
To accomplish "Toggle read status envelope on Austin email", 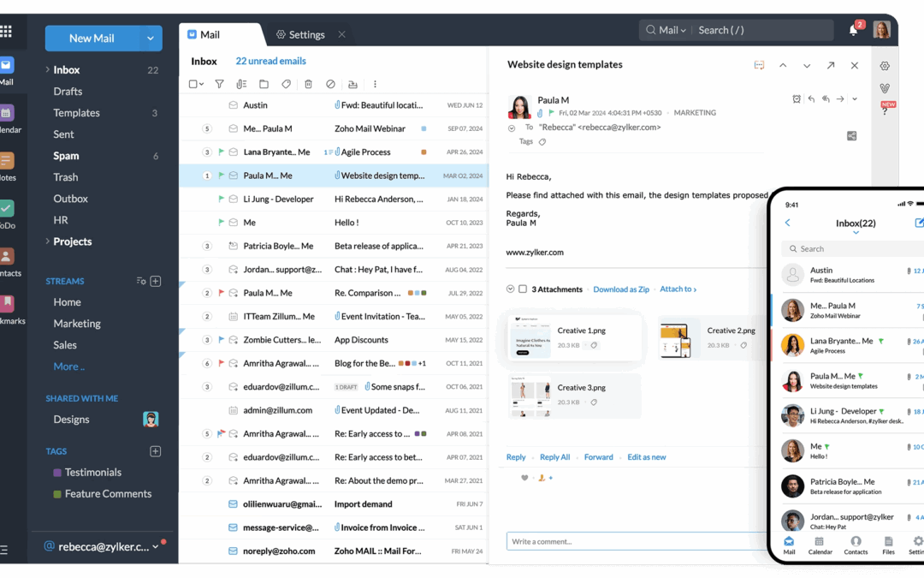I will coord(234,105).
